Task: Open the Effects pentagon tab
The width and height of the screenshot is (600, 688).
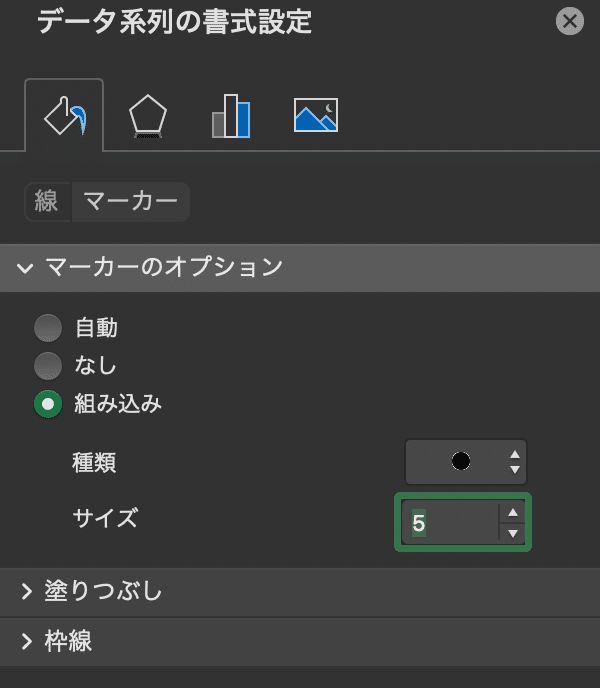Action: [148, 116]
